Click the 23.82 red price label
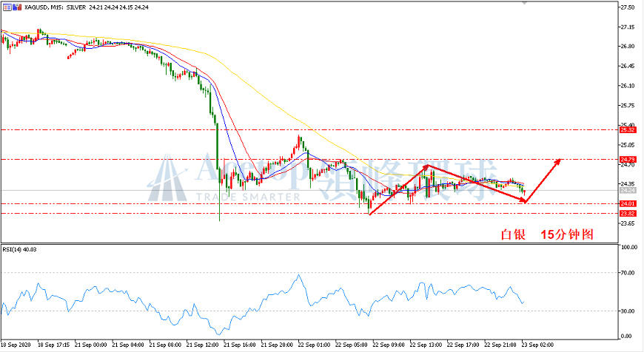The image size is (644, 352). [x=628, y=213]
